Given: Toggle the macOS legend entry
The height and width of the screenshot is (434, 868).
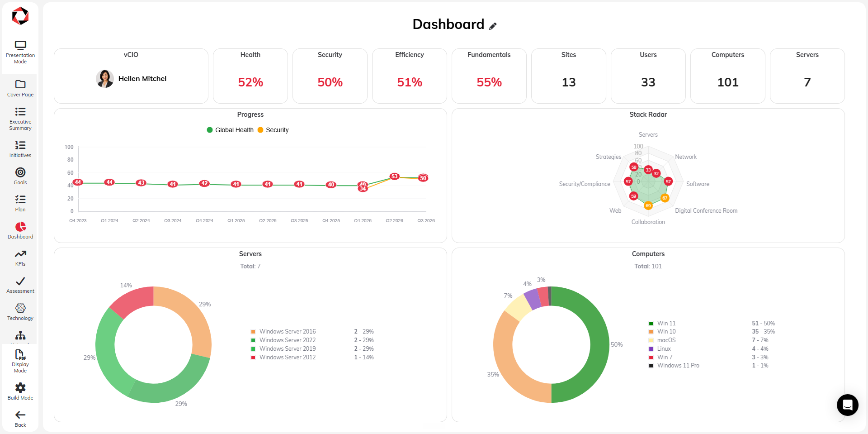Looking at the screenshot, I should (x=662, y=340).
